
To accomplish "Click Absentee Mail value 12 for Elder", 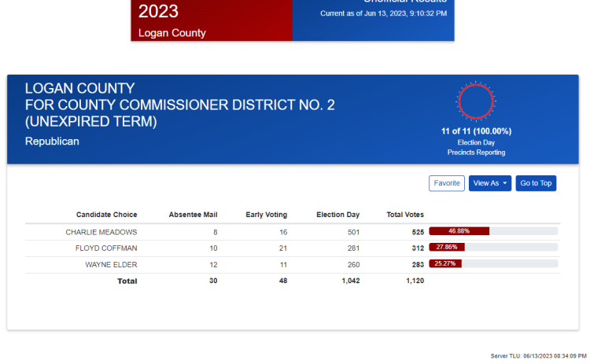I will coord(213,265).
